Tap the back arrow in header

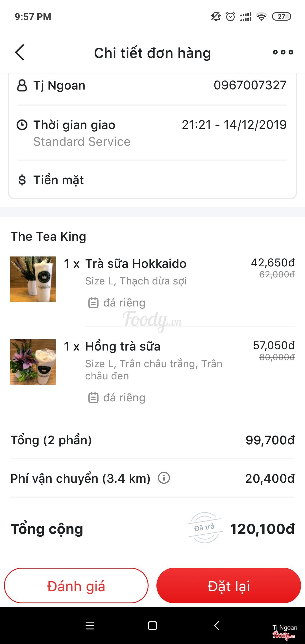tap(20, 53)
